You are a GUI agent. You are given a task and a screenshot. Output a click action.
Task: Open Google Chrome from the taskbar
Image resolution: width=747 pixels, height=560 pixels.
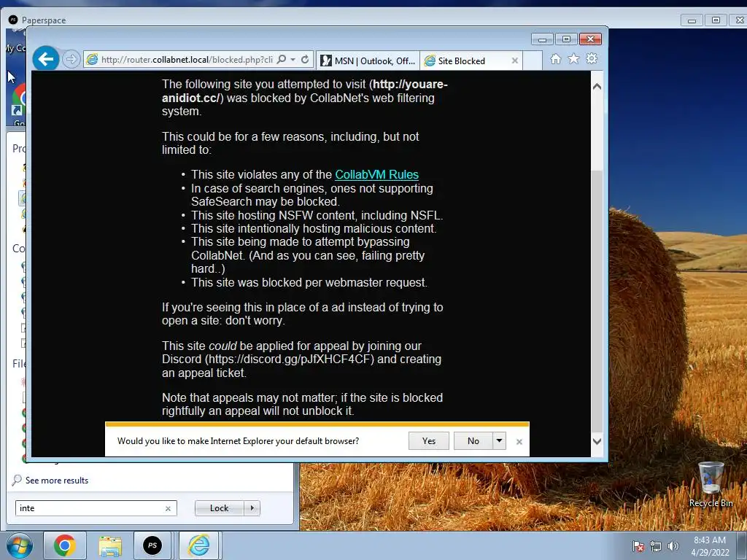click(x=65, y=545)
